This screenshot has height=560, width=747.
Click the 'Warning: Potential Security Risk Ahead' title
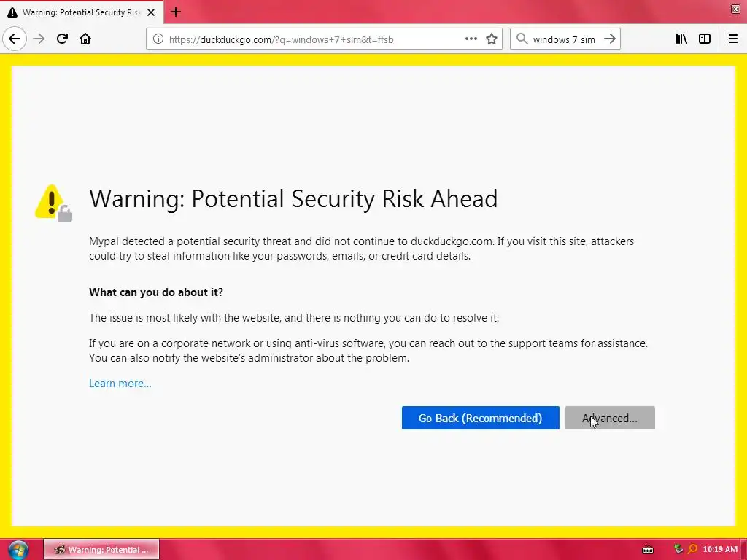click(293, 198)
